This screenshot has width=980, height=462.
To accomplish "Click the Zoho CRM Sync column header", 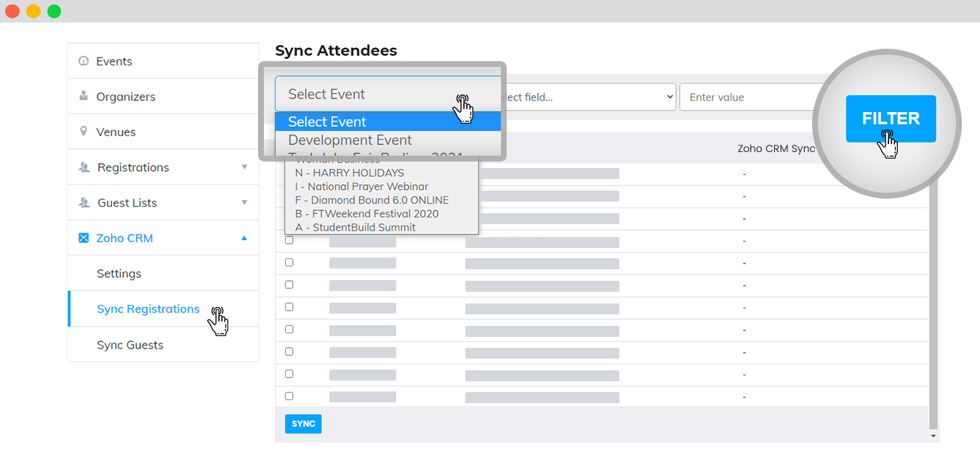I will (x=776, y=148).
